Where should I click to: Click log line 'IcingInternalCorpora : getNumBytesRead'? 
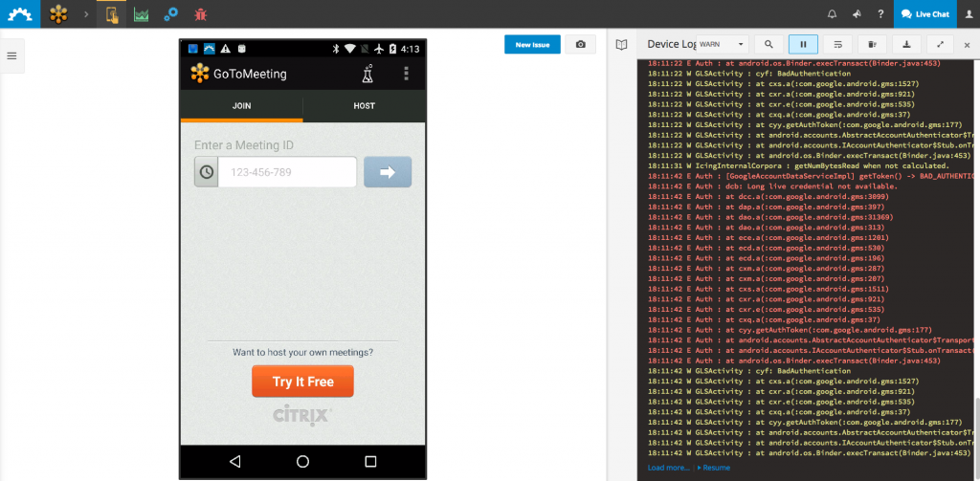[x=799, y=165]
